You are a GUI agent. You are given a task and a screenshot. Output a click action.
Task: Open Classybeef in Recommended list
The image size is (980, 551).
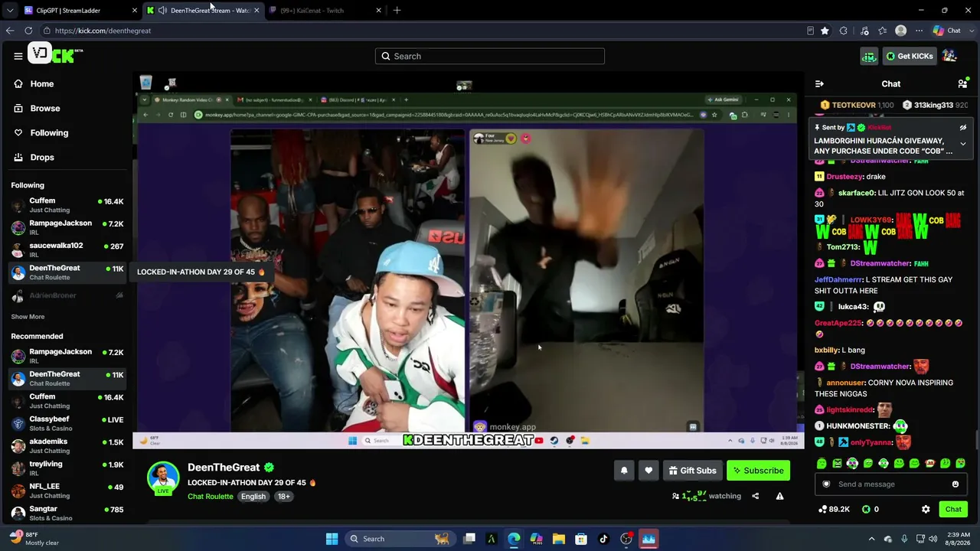pyautogui.click(x=67, y=423)
